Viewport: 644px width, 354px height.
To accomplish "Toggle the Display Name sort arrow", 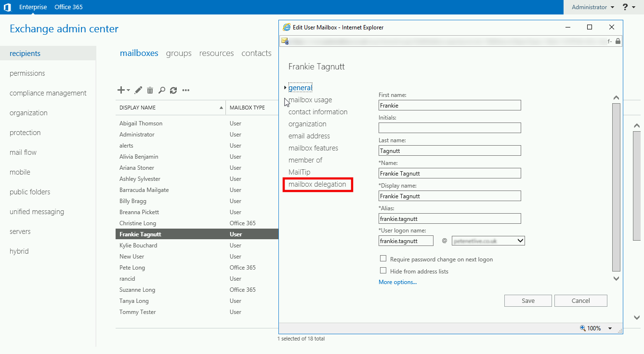I will 221,107.
